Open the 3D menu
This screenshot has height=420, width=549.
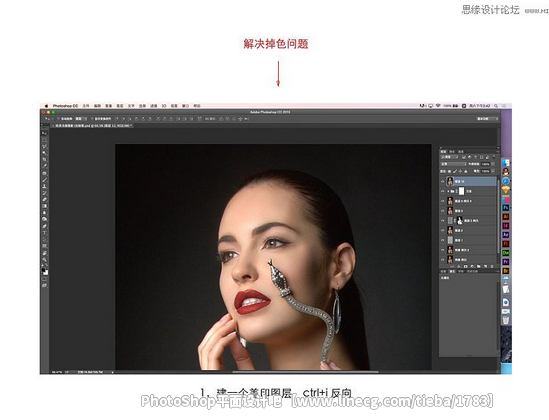(164, 106)
